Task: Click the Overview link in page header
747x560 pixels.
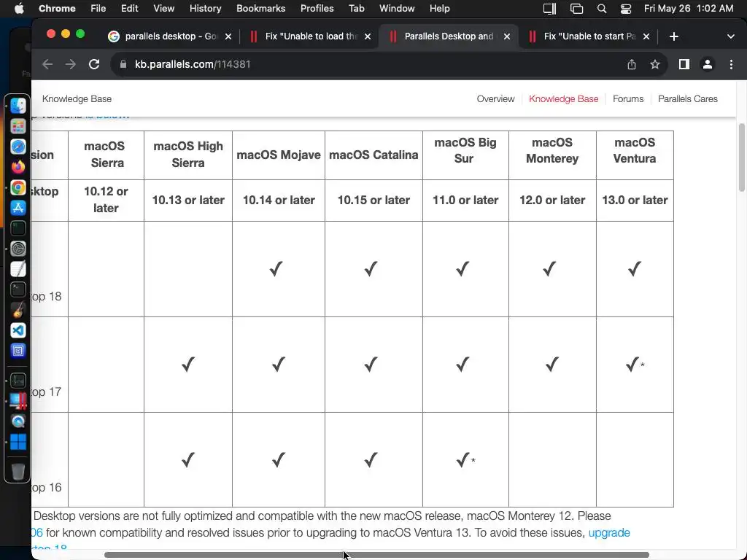Action: point(495,99)
